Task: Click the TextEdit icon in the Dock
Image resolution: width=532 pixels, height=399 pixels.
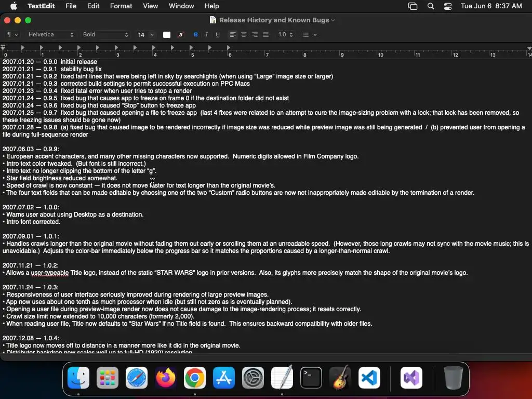Action: 282,377
